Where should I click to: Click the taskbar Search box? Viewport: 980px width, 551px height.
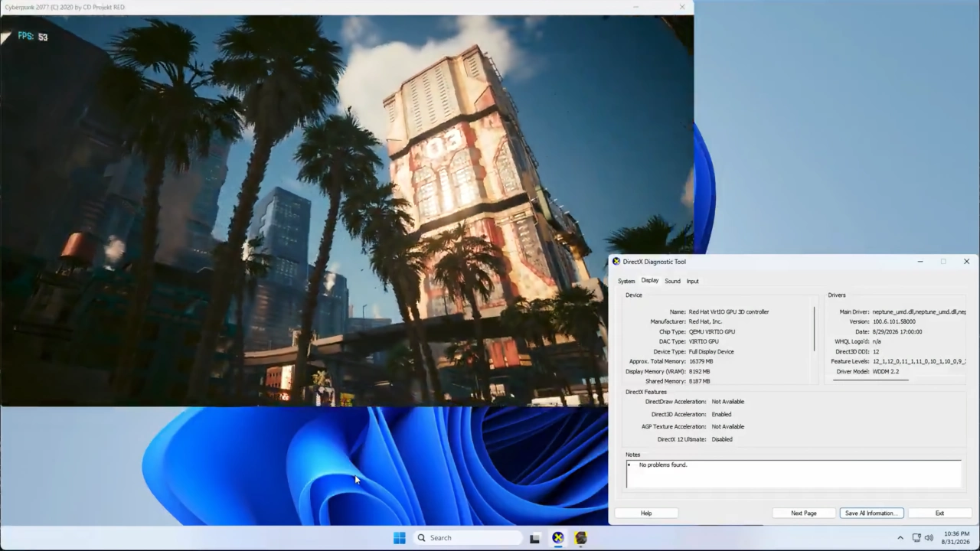467,538
